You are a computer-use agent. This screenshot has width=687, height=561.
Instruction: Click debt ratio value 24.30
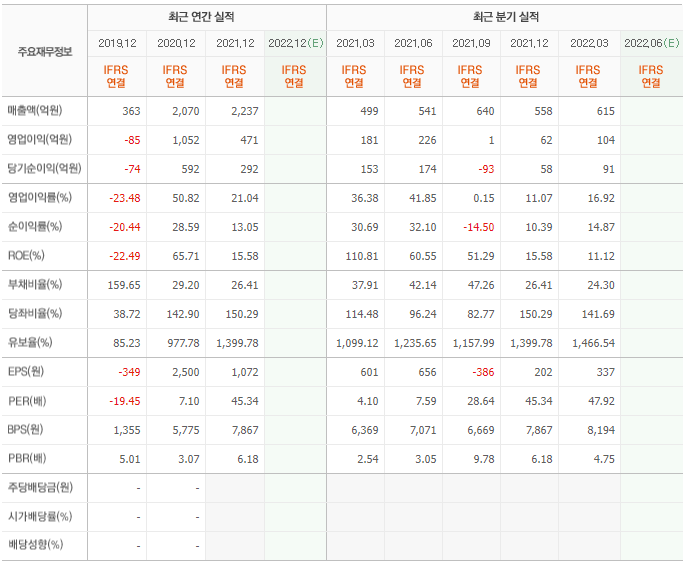[601, 285]
